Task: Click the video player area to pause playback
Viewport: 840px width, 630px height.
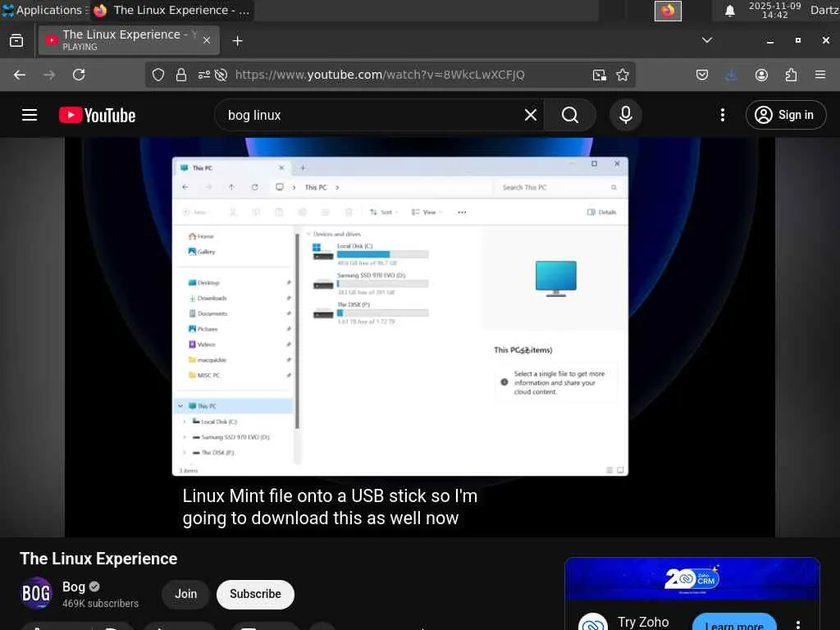Action: (x=420, y=337)
